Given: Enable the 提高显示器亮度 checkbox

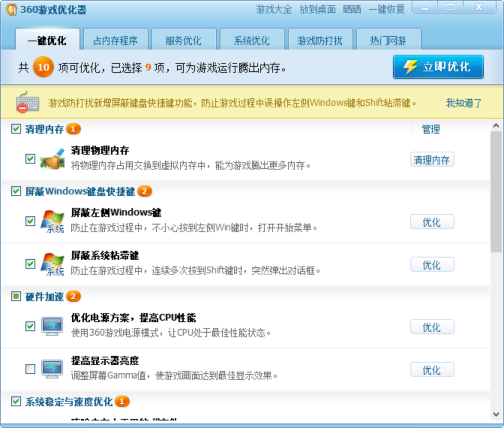Looking at the screenshot, I should 31,369.
